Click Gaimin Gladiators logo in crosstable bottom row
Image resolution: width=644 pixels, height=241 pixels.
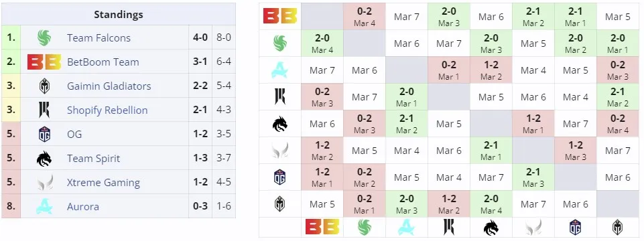[617, 227]
